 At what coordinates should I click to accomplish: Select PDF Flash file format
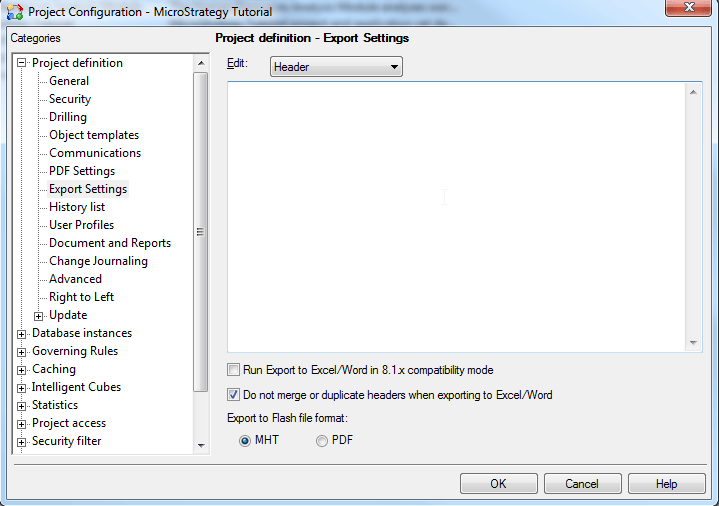click(322, 441)
